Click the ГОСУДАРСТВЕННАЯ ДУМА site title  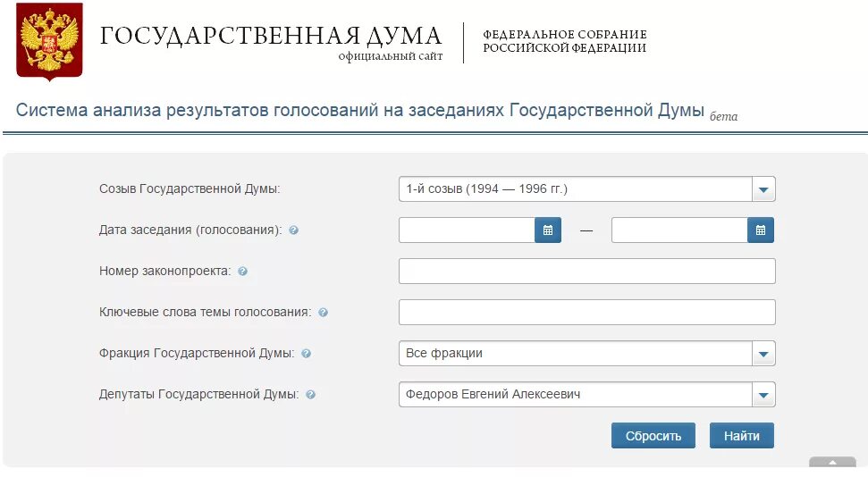pyautogui.click(x=271, y=36)
